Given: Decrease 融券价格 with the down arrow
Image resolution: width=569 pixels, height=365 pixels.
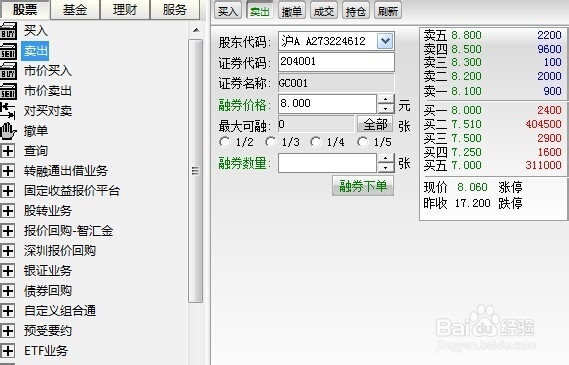Looking at the screenshot, I should [x=386, y=108].
